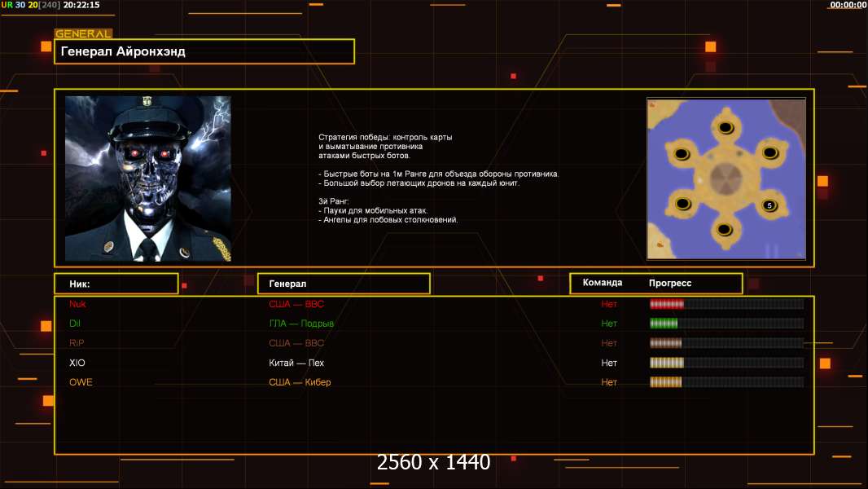Select the 'Прогресс' column header

pyautogui.click(x=670, y=283)
